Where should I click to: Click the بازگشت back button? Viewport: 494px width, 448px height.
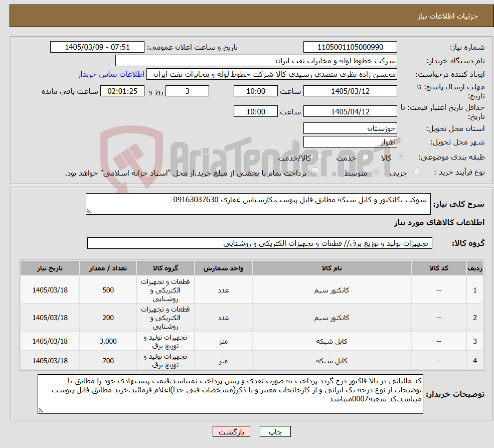231,431
